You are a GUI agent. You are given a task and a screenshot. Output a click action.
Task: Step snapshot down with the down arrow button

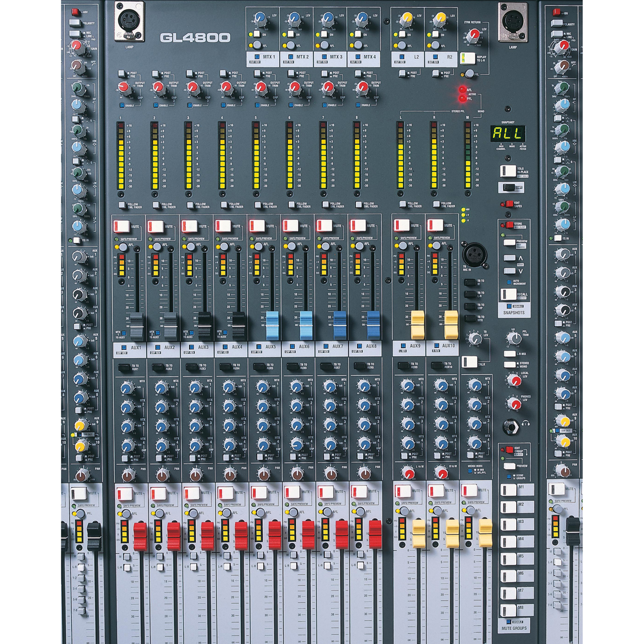tap(510, 271)
